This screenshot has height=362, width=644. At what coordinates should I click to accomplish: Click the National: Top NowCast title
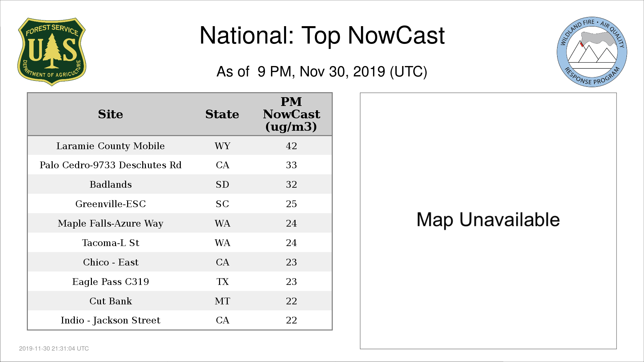pyautogui.click(x=322, y=36)
